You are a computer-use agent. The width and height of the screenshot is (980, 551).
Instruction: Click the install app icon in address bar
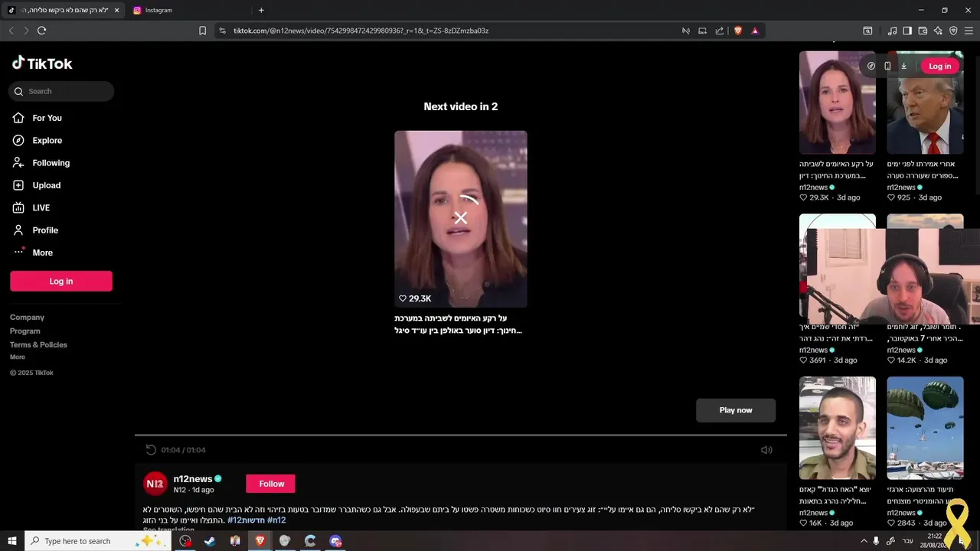(703, 31)
